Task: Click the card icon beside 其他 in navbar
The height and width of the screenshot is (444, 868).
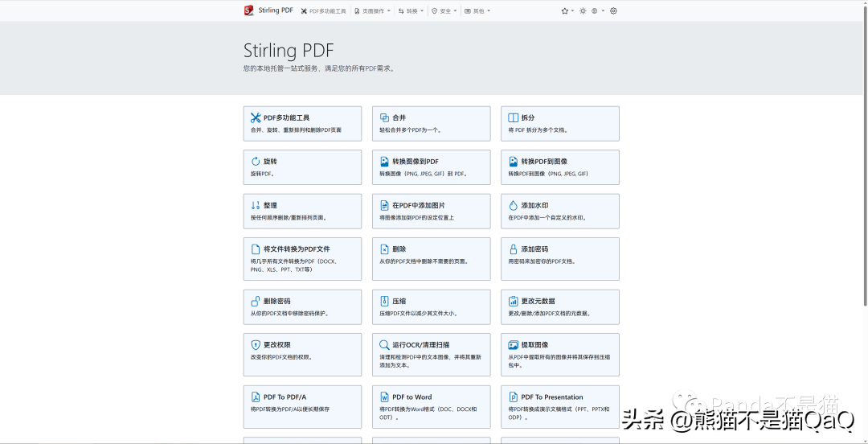Action: coord(468,11)
